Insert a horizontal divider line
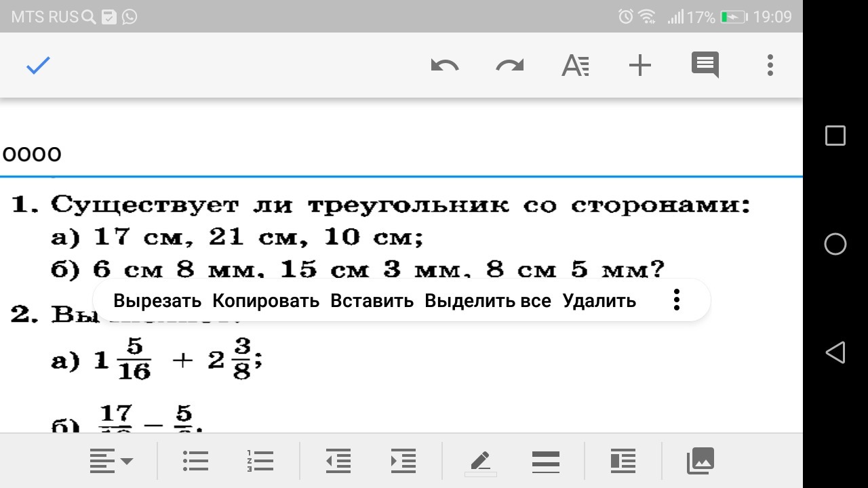 pos(545,461)
